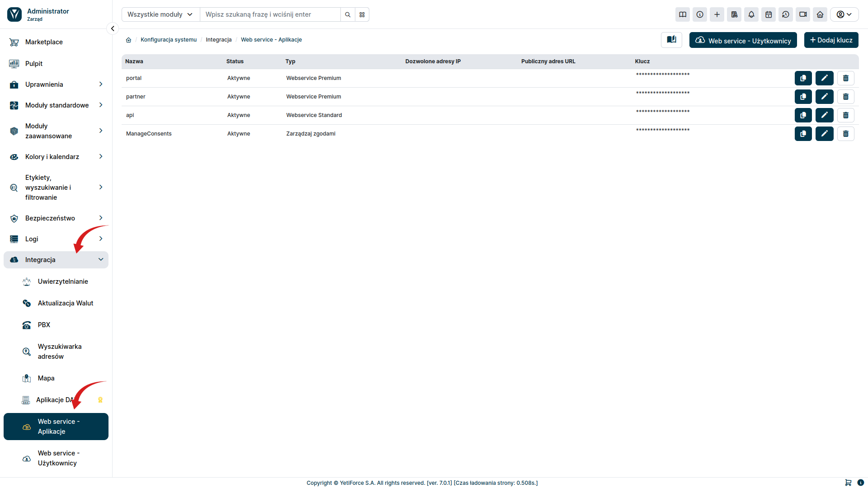Image resolution: width=868 pixels, height=488 pixels.
Task: Open the knowledge base library icon
Action: coord(734,14)
